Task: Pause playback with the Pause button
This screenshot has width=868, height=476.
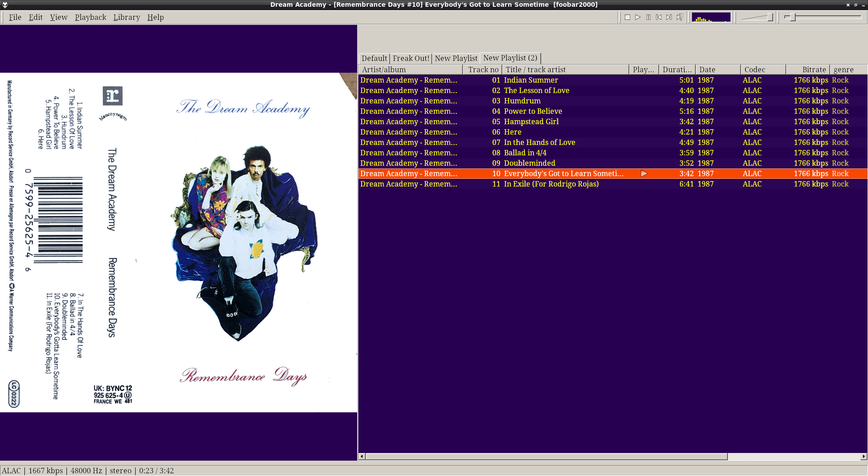Action: point(648,17)
